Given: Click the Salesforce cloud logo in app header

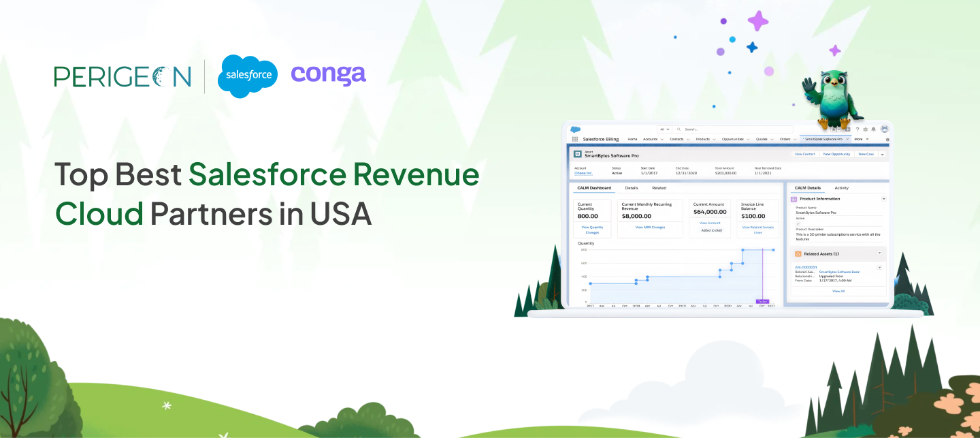Looking at the screenshot, I should pos(575,129).
